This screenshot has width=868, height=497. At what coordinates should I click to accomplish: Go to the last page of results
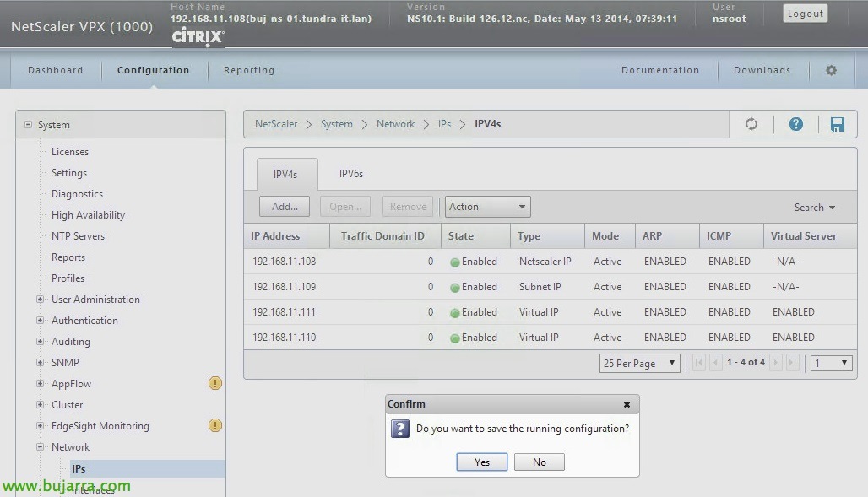(792, 363)
